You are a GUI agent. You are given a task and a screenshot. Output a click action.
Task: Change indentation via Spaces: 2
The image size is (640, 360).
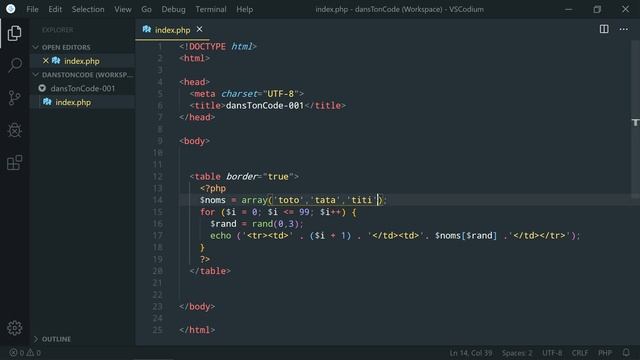click(517, 353)
